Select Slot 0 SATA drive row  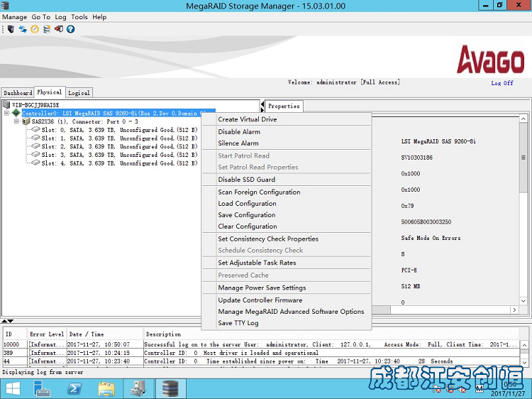coord(119,130)
